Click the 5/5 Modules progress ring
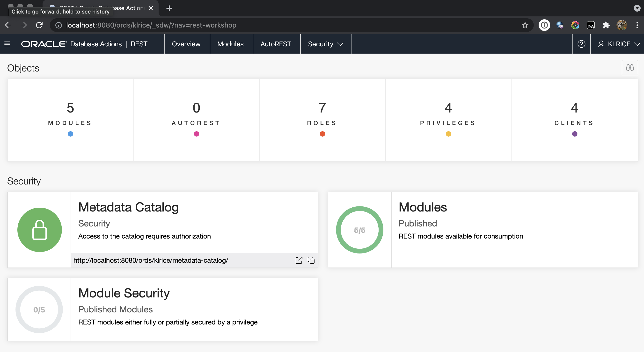 click(359, 230)
